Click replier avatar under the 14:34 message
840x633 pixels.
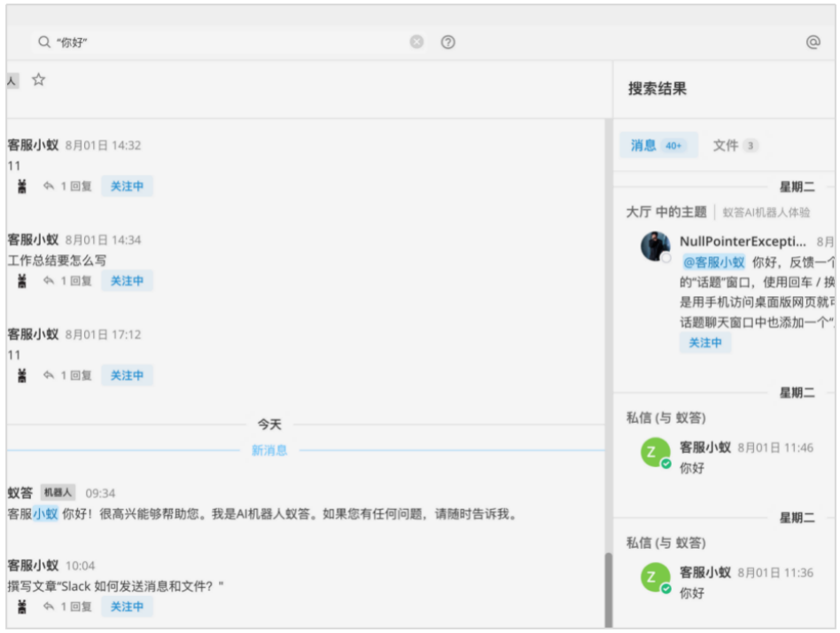[22, 281]
